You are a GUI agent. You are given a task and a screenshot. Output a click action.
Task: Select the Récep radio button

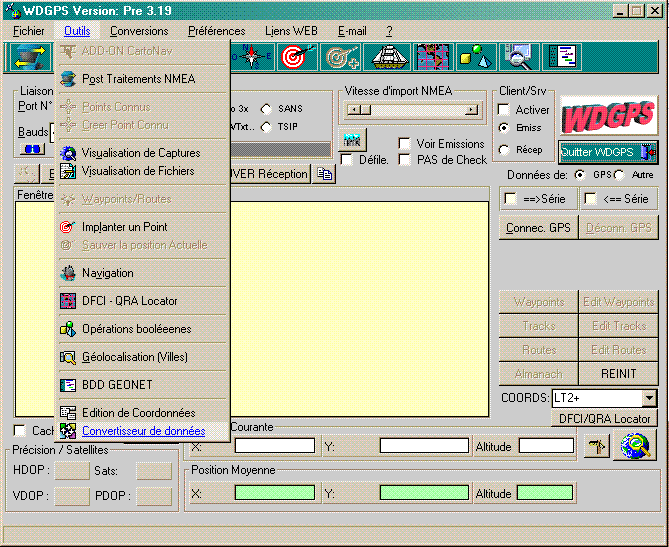[x=505, y=150]
